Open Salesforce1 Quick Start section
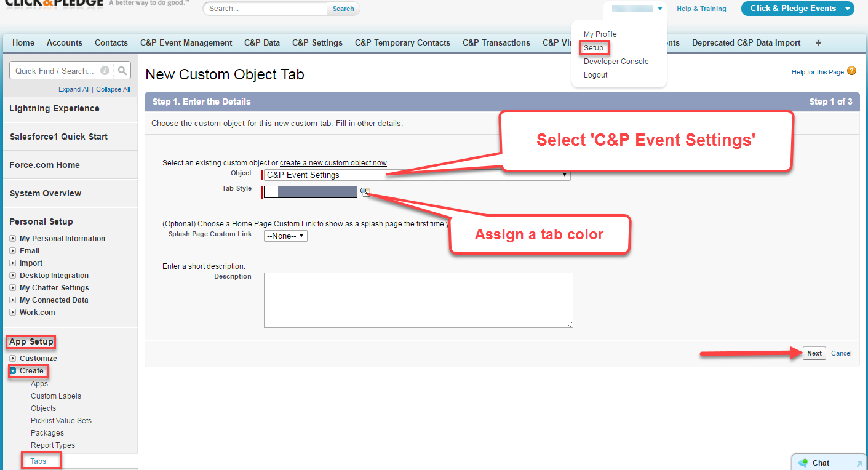The width and height of the screenshot is (868, 470). (x=58, y=137)
